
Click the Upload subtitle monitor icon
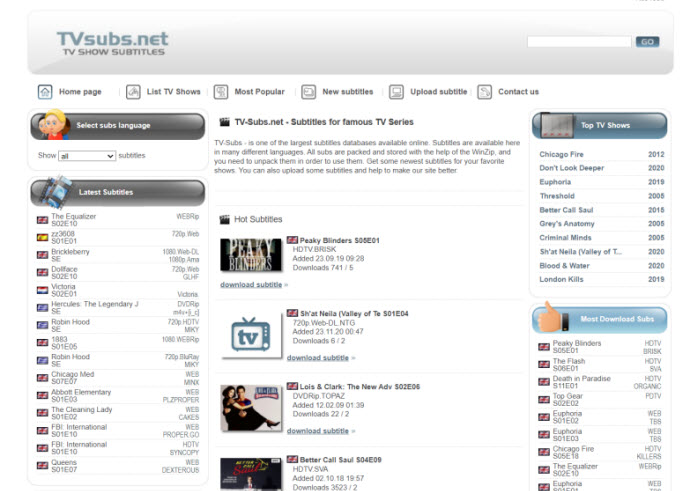point(396,92)
